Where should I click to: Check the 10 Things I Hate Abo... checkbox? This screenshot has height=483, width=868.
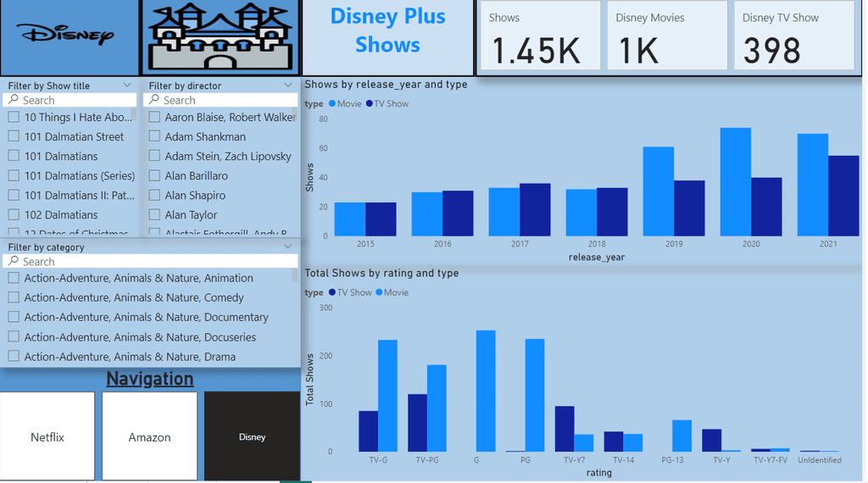coord(14,117)
